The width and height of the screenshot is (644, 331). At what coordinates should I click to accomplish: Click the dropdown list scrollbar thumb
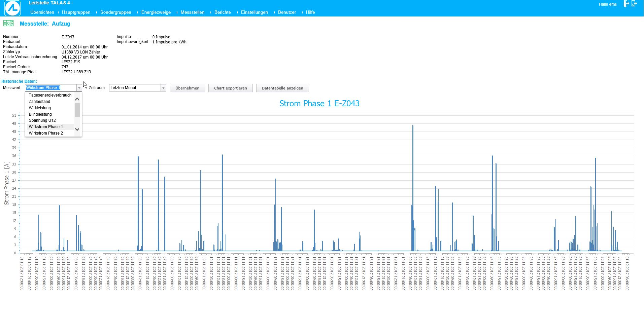[x=77, y=110]
